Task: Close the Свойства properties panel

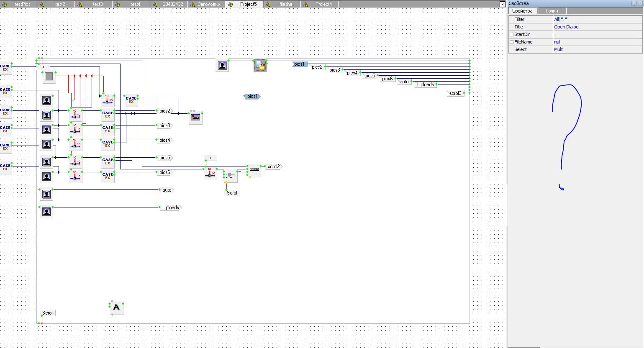Action: coord(640,3)
